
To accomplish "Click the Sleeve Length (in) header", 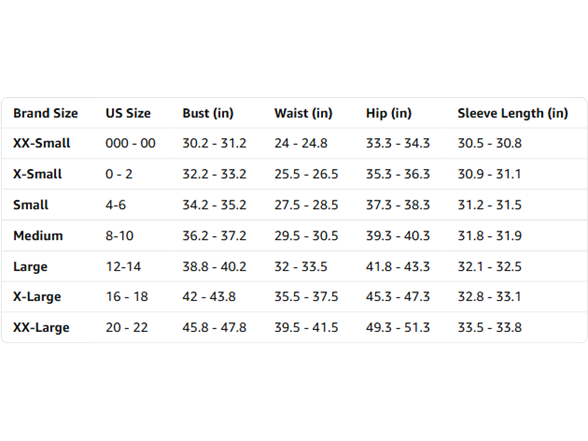I will 513,113.
